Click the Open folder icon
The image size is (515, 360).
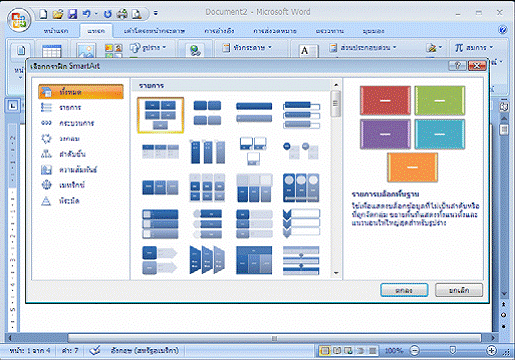pyautogui.click(x=58, y=14)
